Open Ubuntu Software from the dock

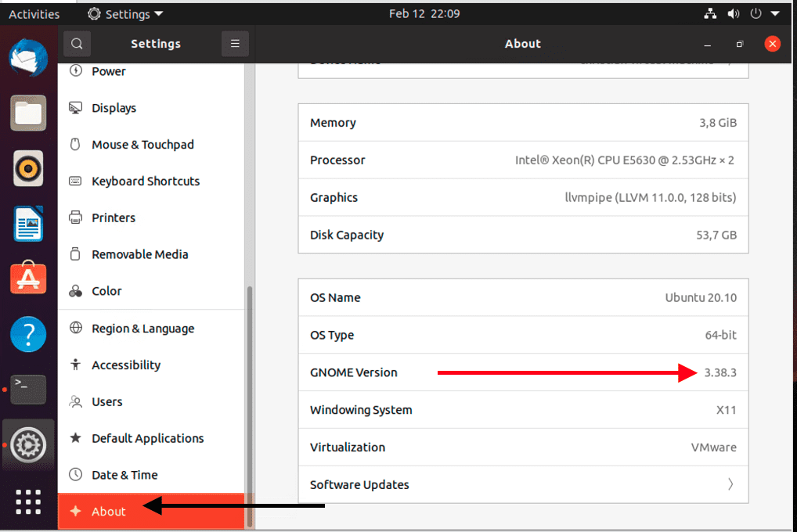pyautogui.click(x=28, y=279)
